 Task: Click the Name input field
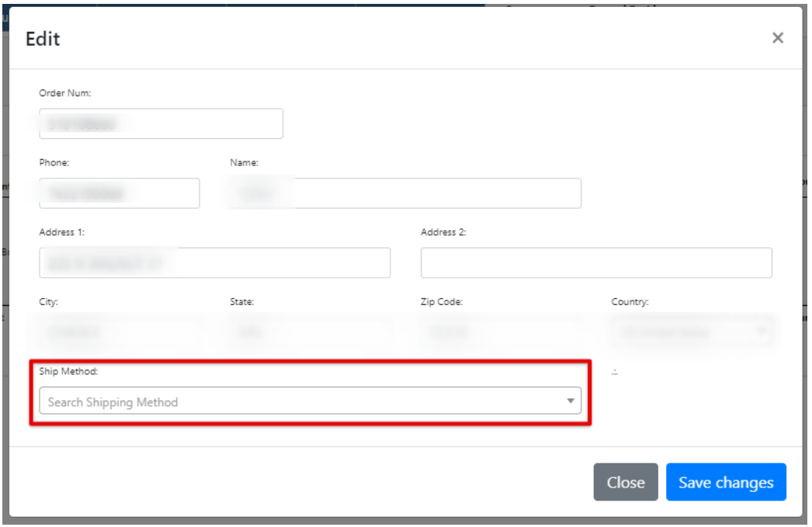(405, 193)
